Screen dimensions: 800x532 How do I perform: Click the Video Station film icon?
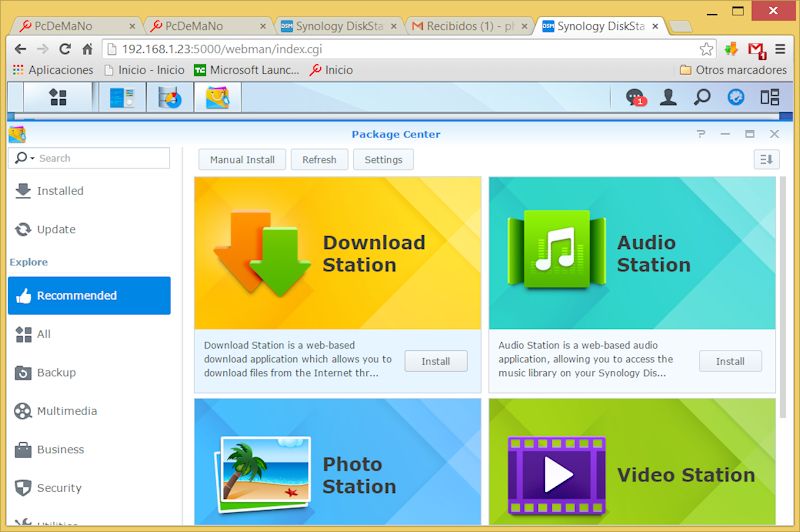click(557, 475)
